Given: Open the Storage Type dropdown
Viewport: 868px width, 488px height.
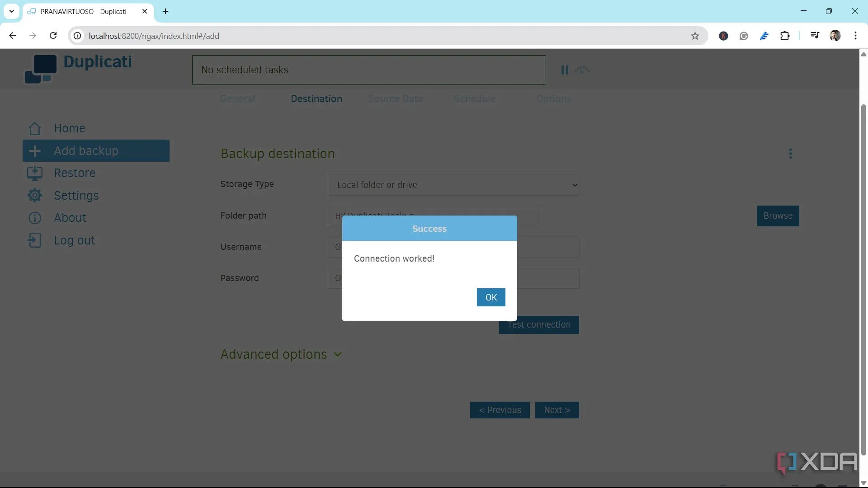Looking at the screenshot, I should (x=453, y=185).
